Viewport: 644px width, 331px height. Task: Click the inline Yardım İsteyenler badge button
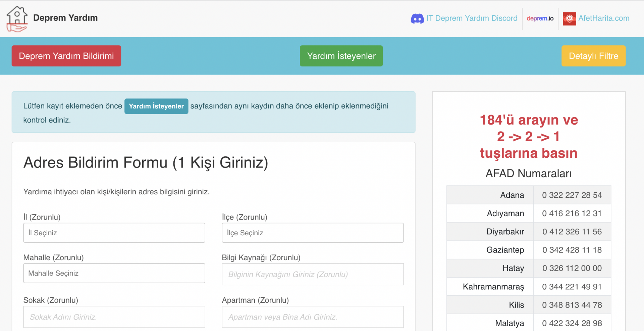point(156,106)
